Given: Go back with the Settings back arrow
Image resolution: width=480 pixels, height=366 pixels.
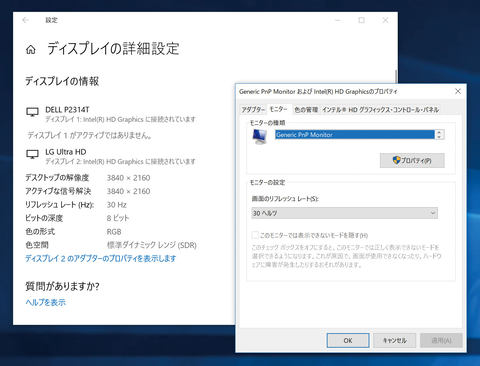Looking at the screenshot, I should tap(26, 20).
